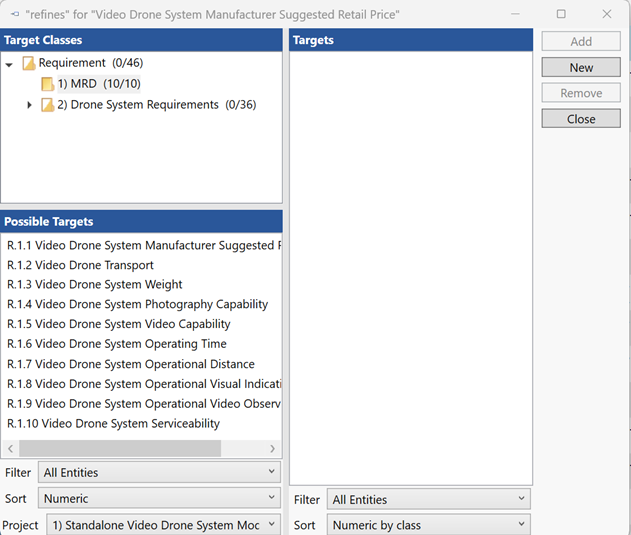Collapse the Requirement tree node

tap(10, 64)
